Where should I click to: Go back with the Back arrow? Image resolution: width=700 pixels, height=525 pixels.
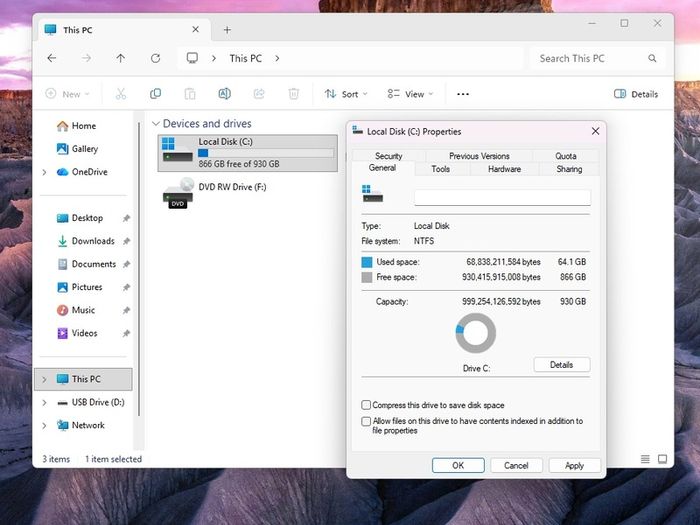click(52, 58)
